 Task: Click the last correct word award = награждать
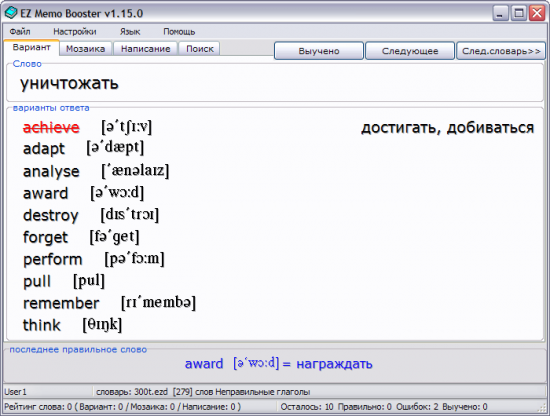click(279, 364)
